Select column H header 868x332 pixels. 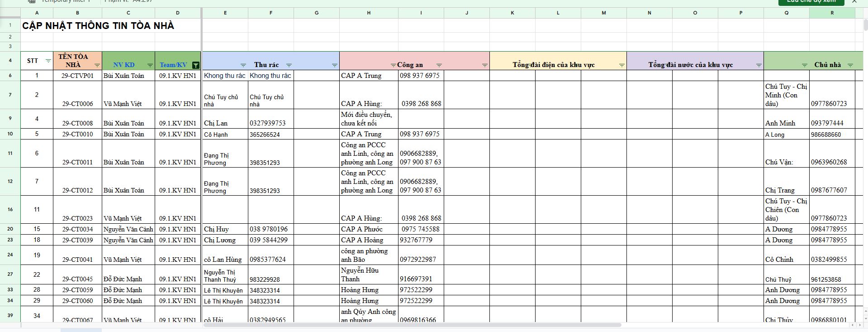click(x=369, y=13)
